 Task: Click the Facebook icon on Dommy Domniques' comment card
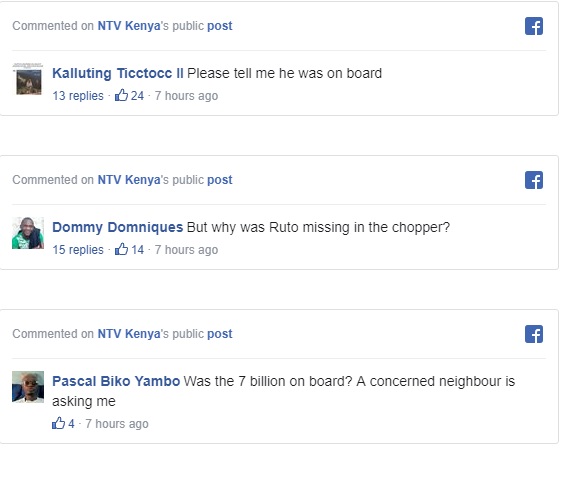coord(534,180)
